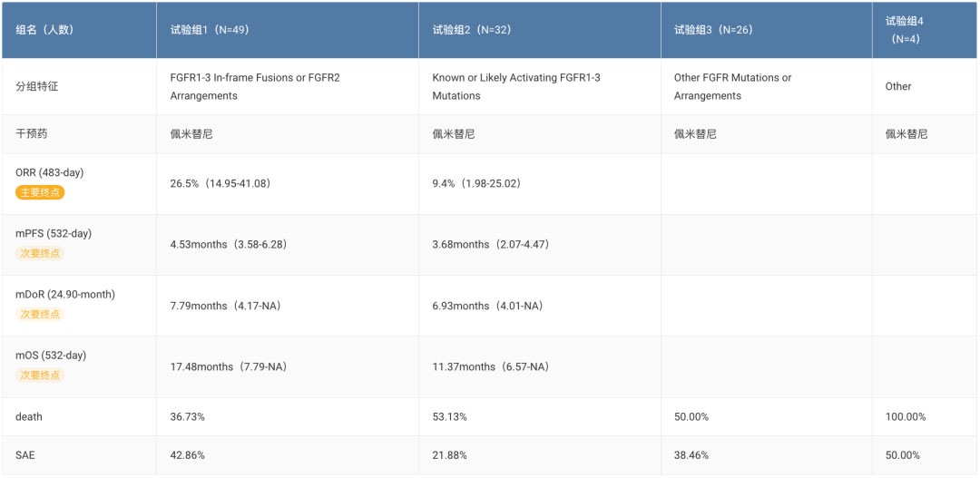Viewport: 980px width, 478px height.
Task: Click the 组名（人数） column header
Action: [x=44, y=29]
